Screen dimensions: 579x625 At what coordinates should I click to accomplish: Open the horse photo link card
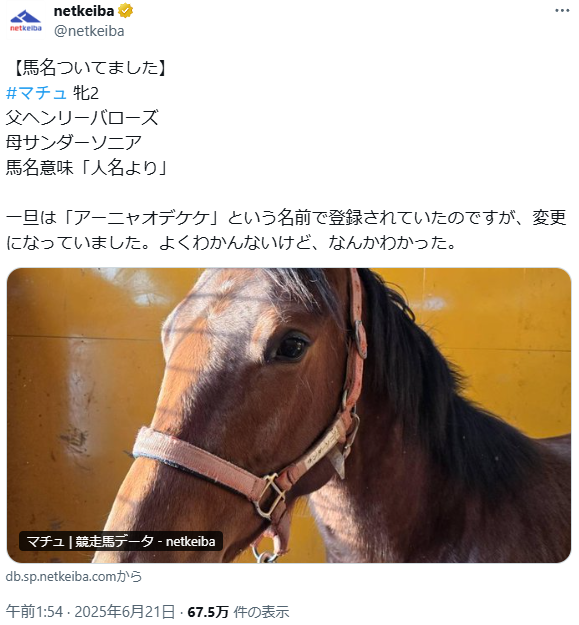click(289, 415)
